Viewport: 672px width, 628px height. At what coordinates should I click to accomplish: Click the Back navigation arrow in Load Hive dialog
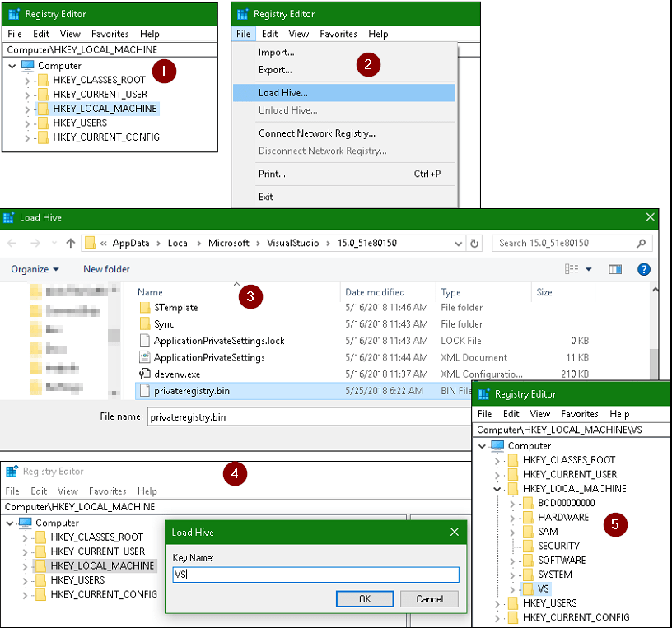click(x=12, y=243)
